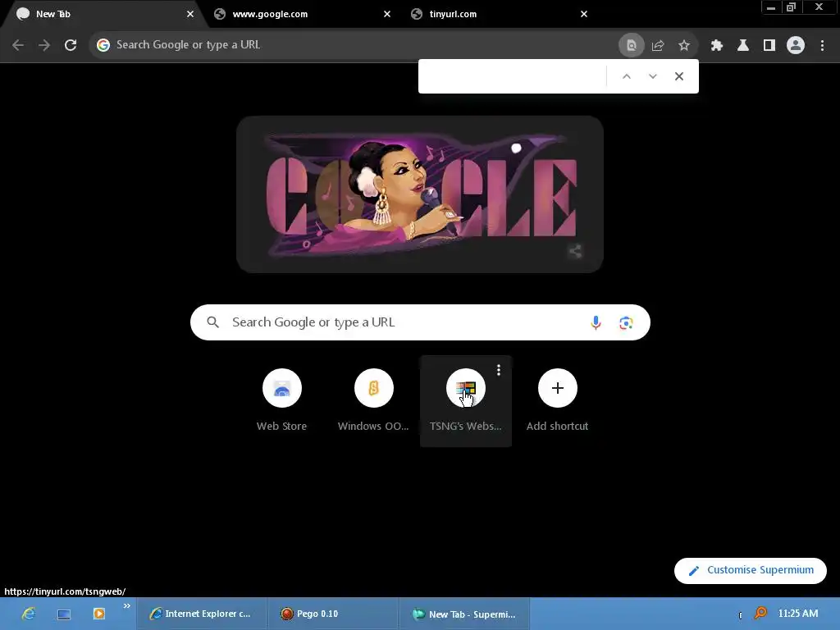Viewport: 840px width, 630px height.
Task: Open the Google Doodle image
Action: click(x=420, y=194)
